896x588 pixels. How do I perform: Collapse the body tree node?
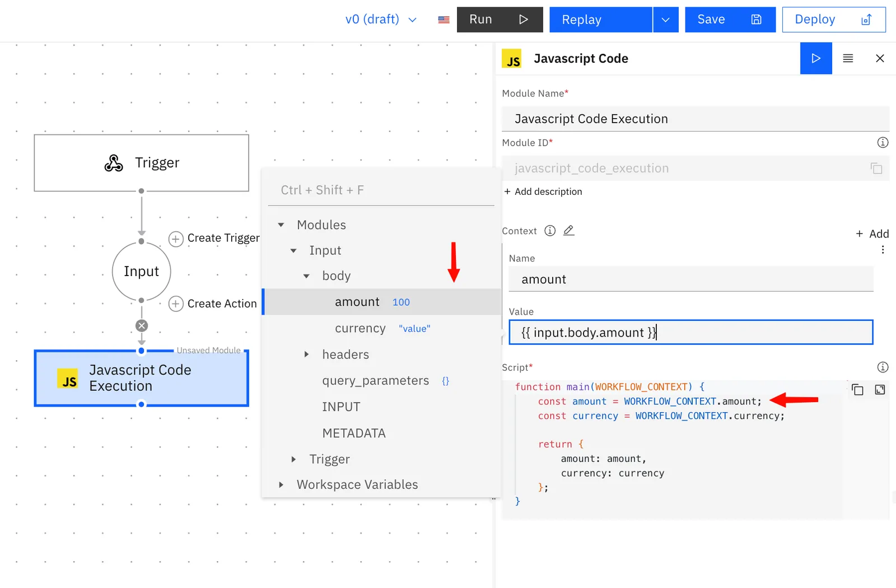[306, 276]
